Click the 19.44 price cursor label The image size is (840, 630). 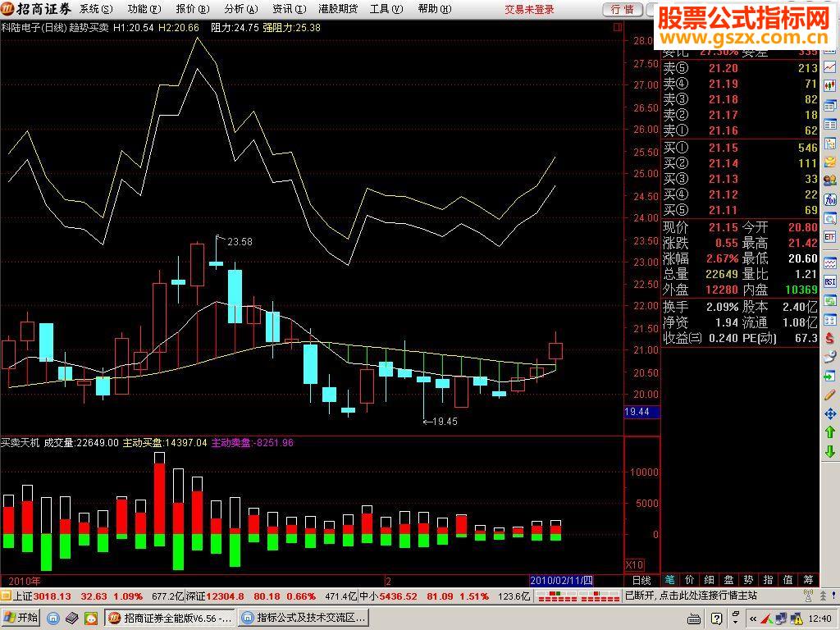[x=641, y=412]
